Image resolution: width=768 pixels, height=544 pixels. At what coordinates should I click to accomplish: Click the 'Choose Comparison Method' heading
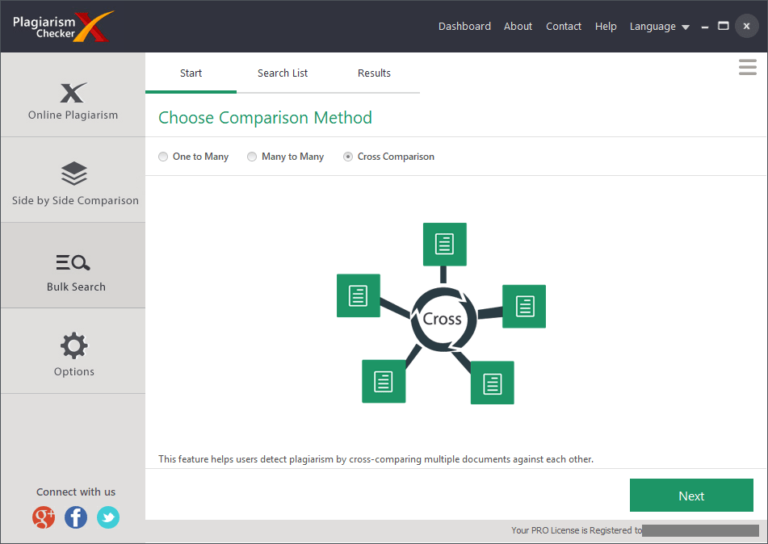pyautogui.click(x=265, y=118)
